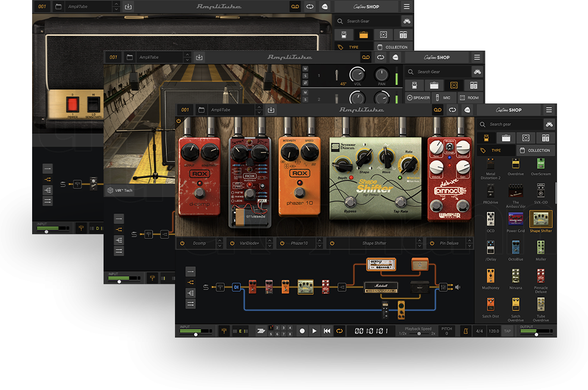This screenshot has height=390, width=588.
Task: Open the metronome in the transport bar
Action: pyautogui.click(x=463, y=331)
